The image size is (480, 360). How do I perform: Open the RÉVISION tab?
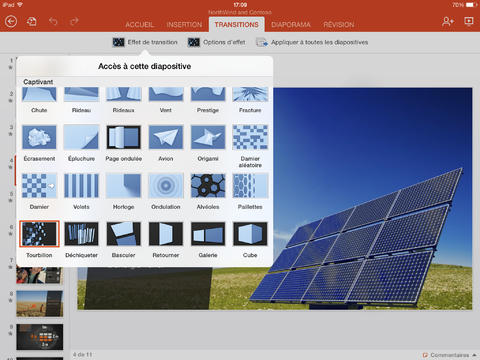[338, 25]
